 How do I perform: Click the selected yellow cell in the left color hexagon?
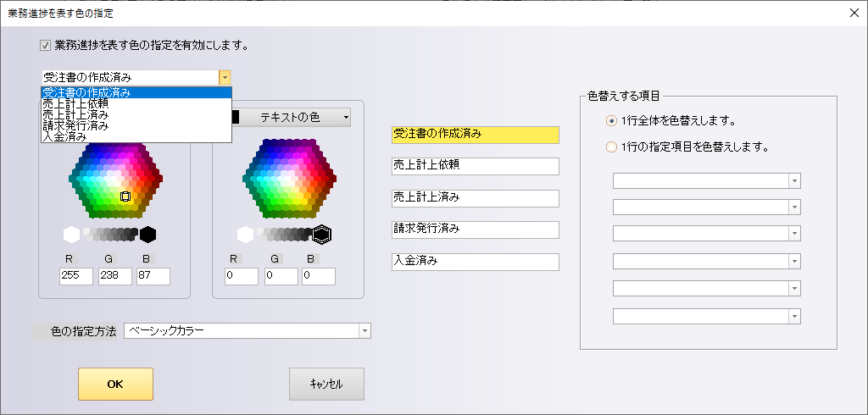click(x=125, y=196)
